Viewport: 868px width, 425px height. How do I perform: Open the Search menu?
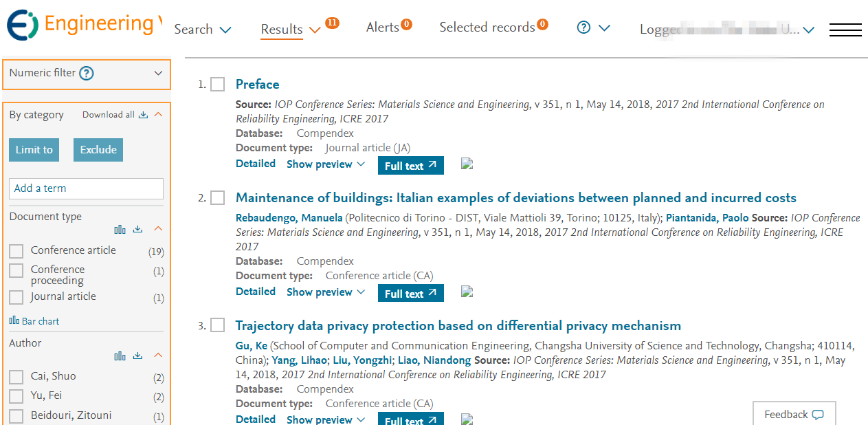(x=202, y=30)
